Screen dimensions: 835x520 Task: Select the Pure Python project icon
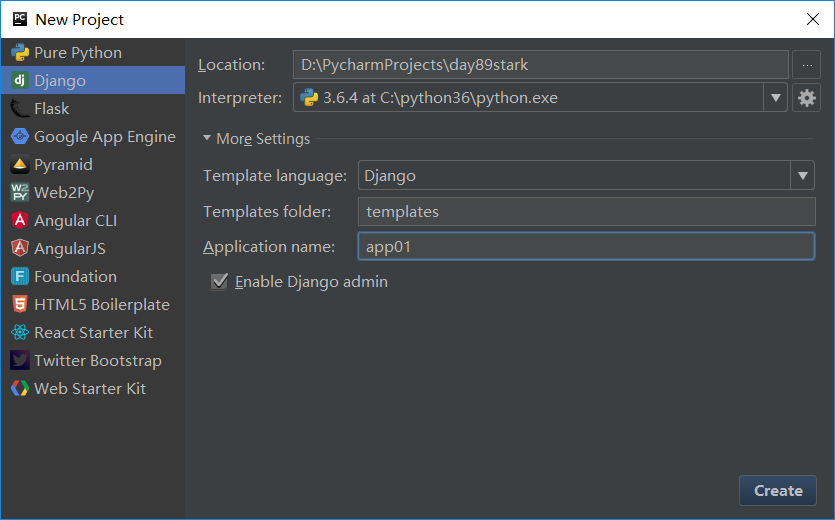click(x=20, y=52)
